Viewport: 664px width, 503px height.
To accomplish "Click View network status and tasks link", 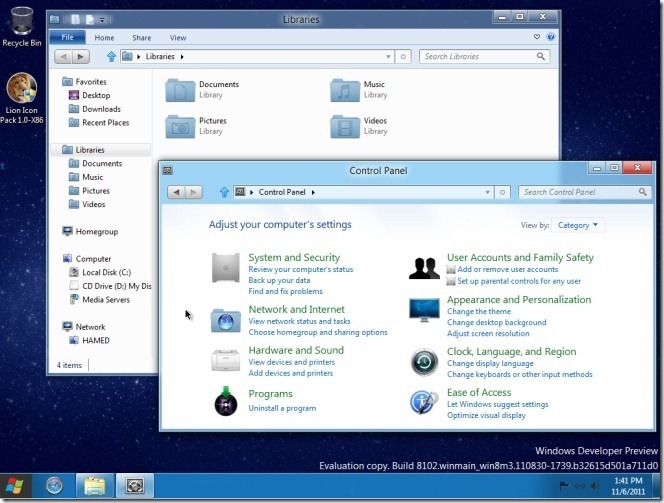I will 299,321.
